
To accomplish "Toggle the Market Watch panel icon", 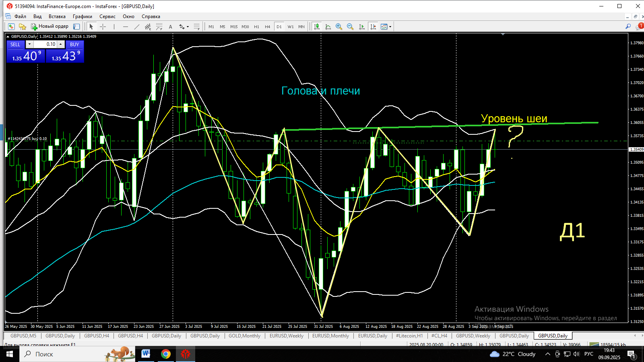I will (76, 27).
